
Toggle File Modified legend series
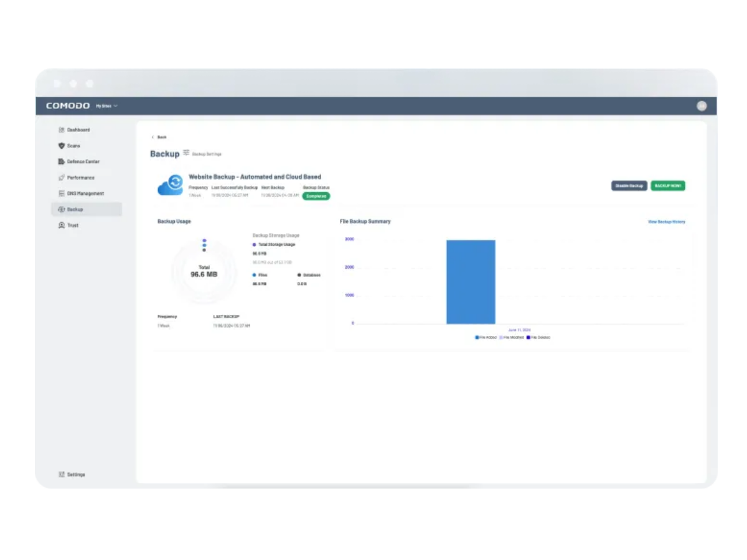tap(512, 337)
